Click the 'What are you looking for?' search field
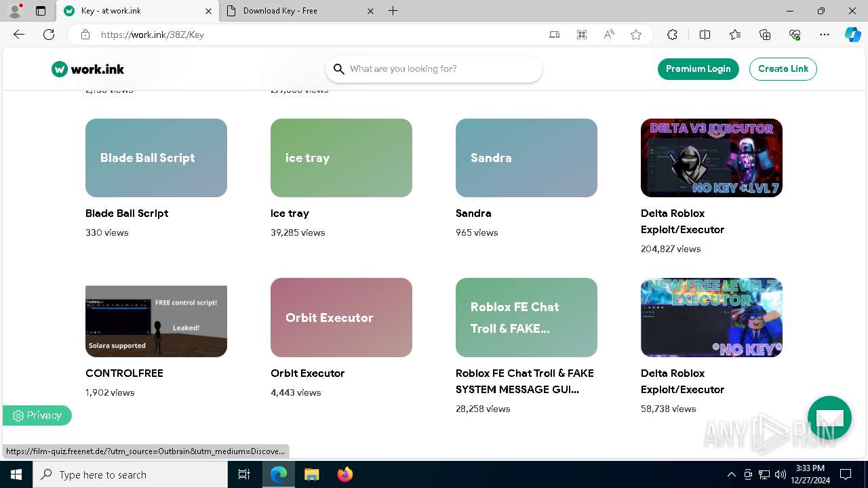868x488 pixels. coord(434,68)
